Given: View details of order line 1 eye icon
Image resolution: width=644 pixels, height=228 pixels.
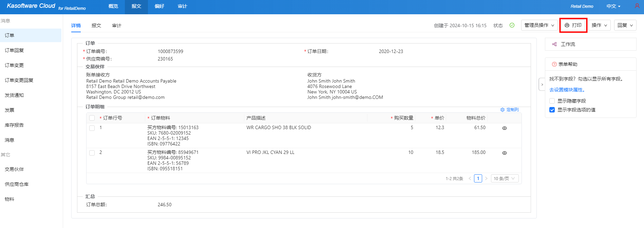Looking at the screenshot, I should [505, 128].
